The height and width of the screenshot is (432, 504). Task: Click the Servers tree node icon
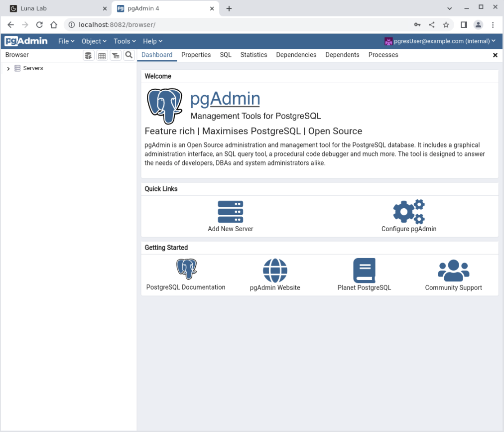click(17, 68)
